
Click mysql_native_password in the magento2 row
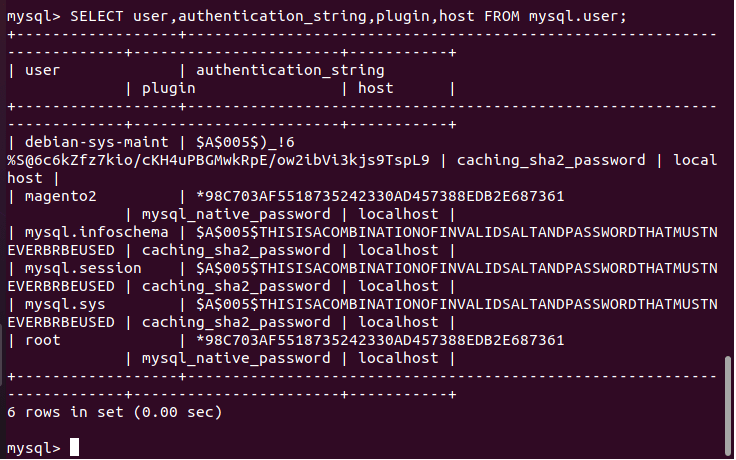click(x=236, y=215)
